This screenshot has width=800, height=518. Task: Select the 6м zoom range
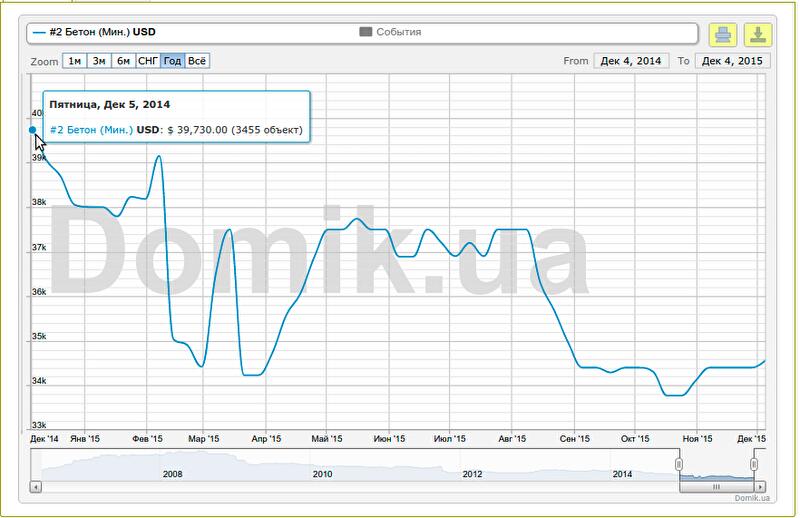pos(123,61)
